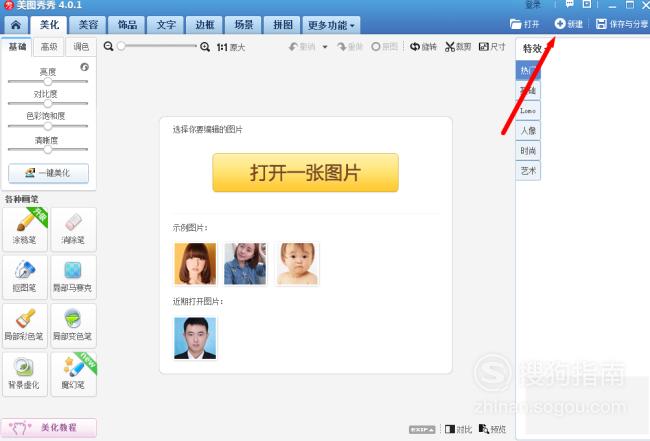Click the zoom level slider handle
The image size is (650, 441).
tap(121, 46)
